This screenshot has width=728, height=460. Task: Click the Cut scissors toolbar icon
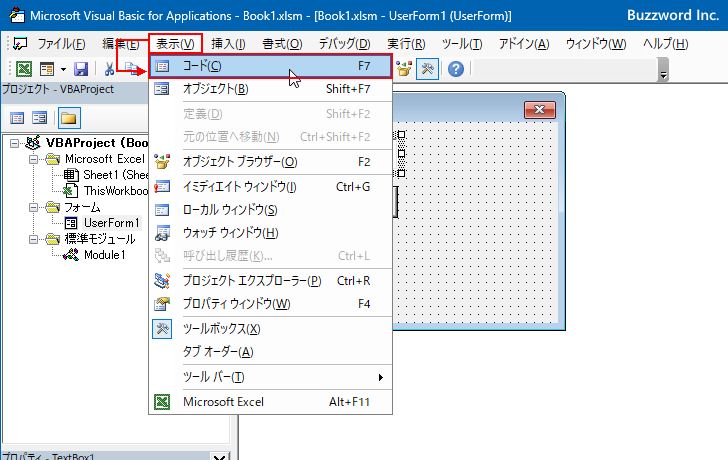109,69
